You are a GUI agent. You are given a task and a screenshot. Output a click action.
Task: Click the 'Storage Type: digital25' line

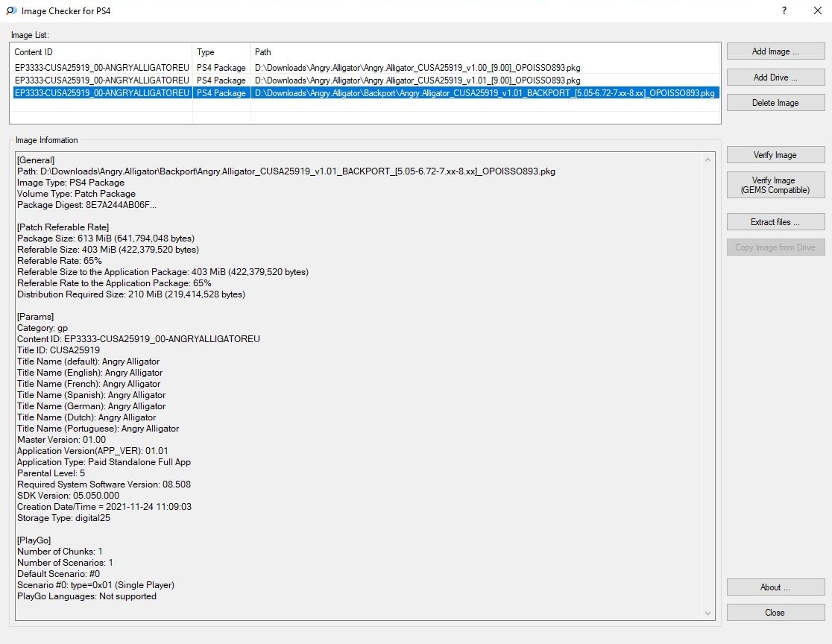63,517
